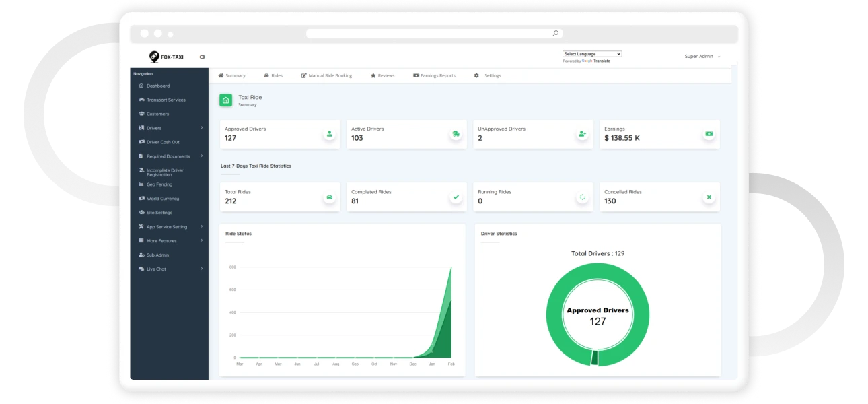Click the browser address search bar
Image resolution: width=868 pixels, height=404 pixels.
click(x=434, y=33)
